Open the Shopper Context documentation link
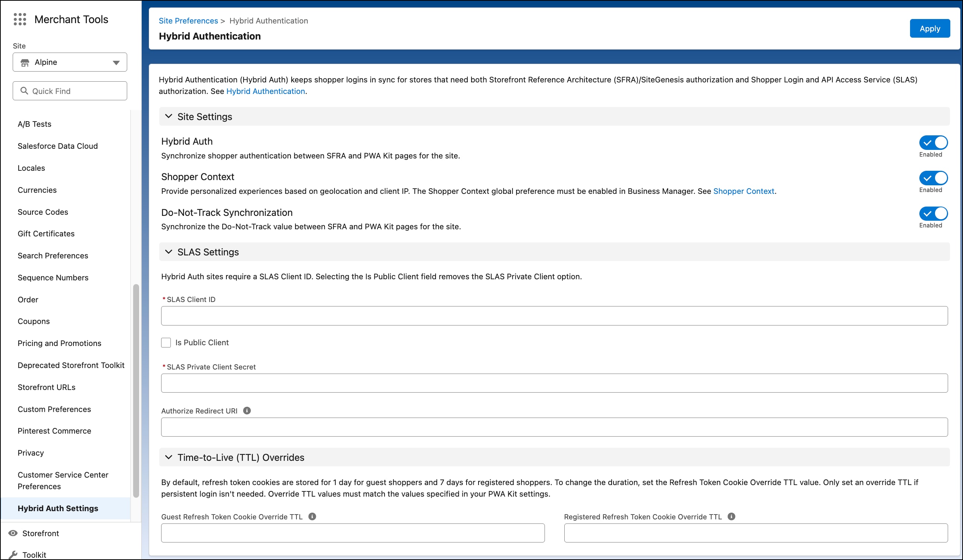963x560 pixels. (744, 191)
